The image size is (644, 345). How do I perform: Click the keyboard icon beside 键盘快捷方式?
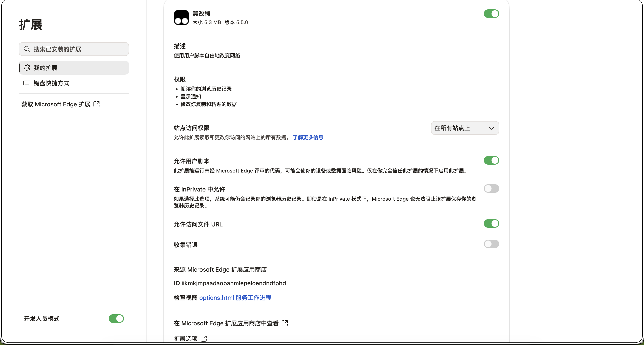coord(27,83)
